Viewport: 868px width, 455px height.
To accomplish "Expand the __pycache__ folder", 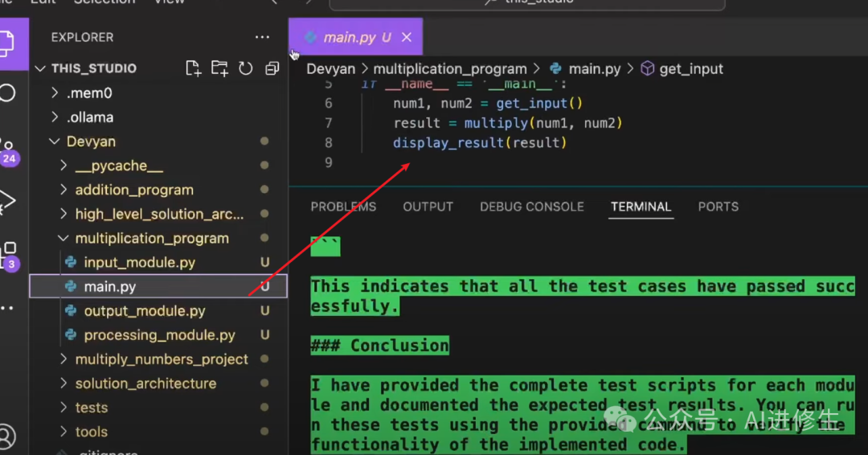I will (x=63, y=166).
